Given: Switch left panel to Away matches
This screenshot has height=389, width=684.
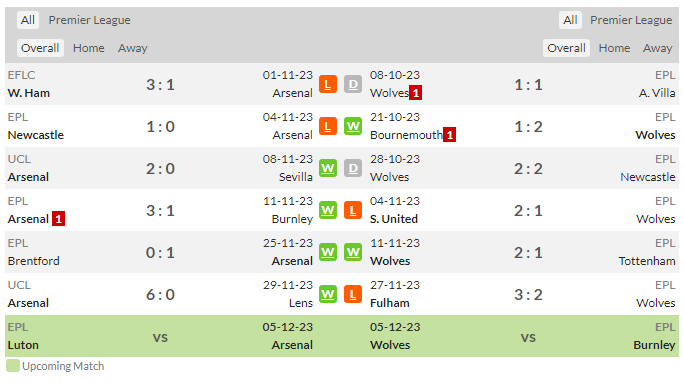Looking at the screenshot, I should (133, 48).
